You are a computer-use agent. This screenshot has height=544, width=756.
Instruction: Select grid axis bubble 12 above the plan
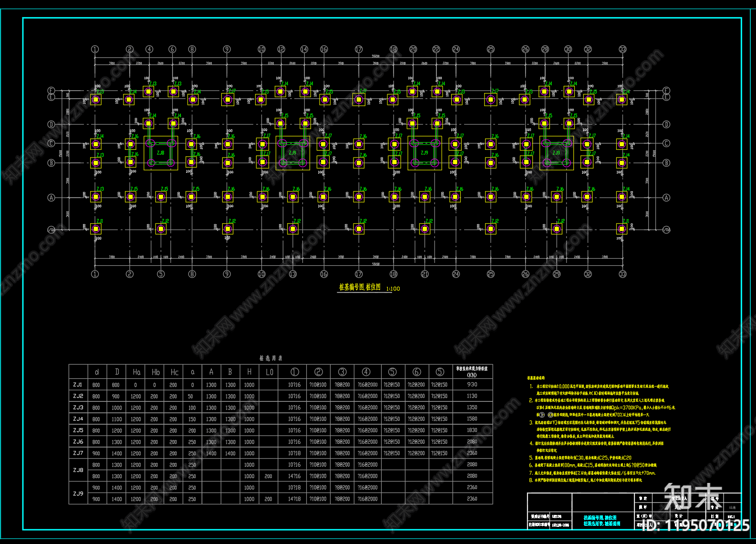(281, 49)
